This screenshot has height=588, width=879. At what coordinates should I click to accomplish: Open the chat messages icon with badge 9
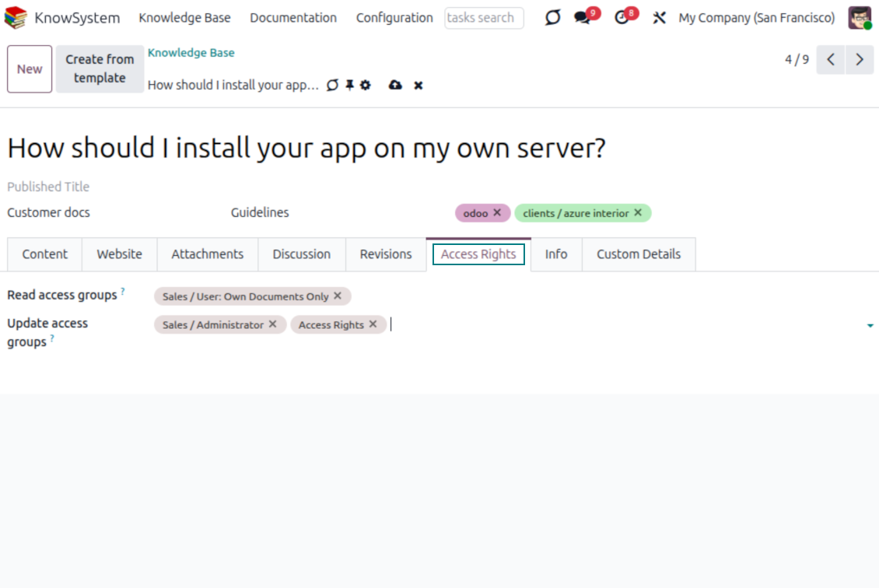coord(583,18)
